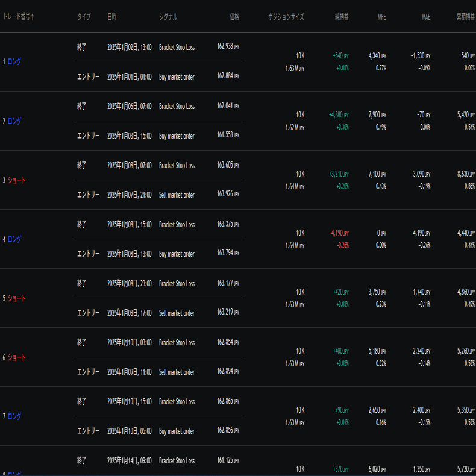Click entry price 162.856 JPY
This screenshot has width=476, height=476.
click(x=228, y=430)
